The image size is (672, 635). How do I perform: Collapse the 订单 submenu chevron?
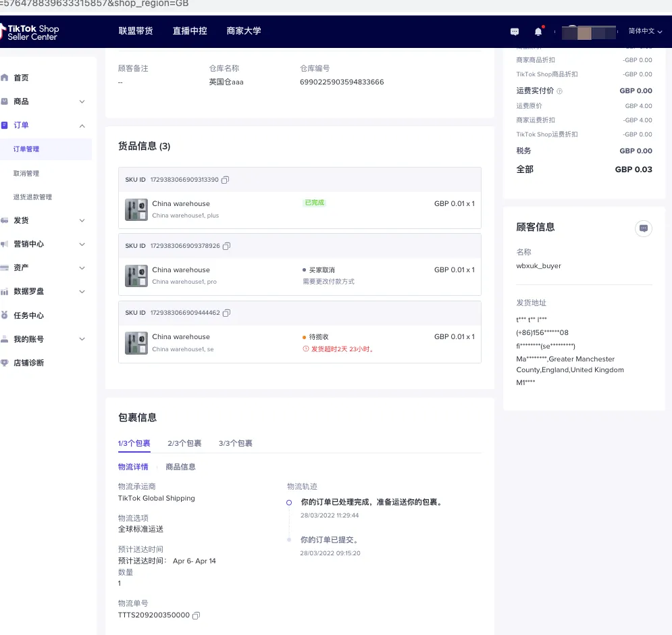82,125
